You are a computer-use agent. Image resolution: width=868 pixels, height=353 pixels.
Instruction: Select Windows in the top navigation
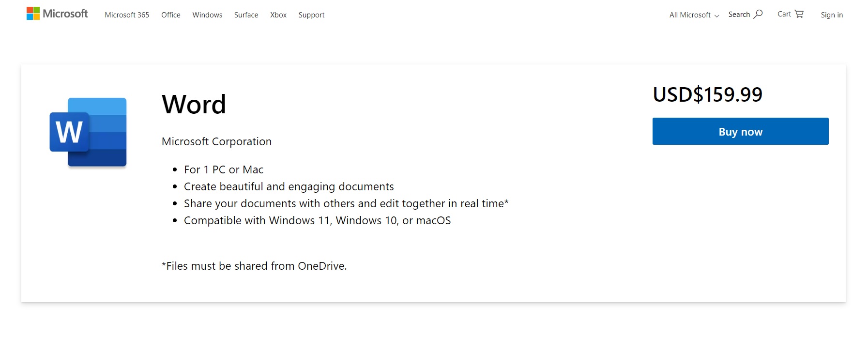[x=207, y=15]
